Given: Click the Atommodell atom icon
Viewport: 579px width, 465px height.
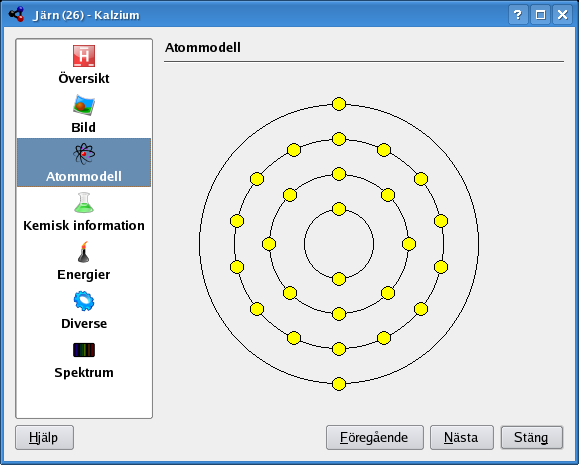Looking at the screenshot, I should click(x=84, y=154).
